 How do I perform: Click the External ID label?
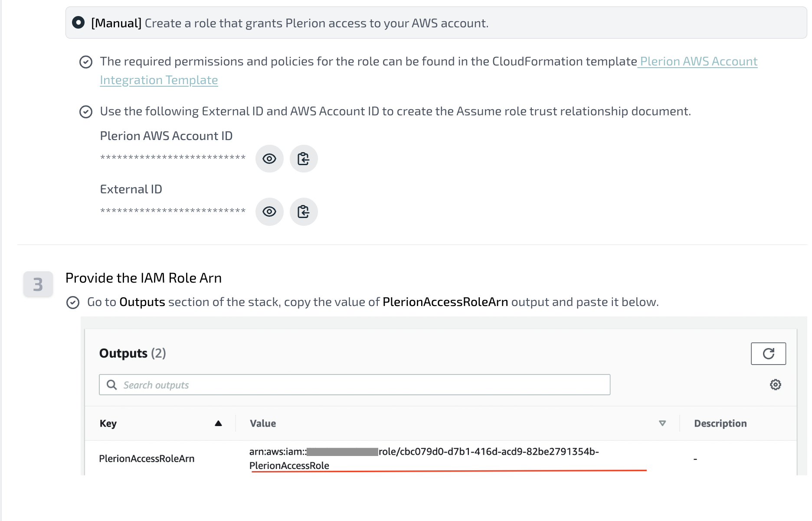tap(131, 189)
